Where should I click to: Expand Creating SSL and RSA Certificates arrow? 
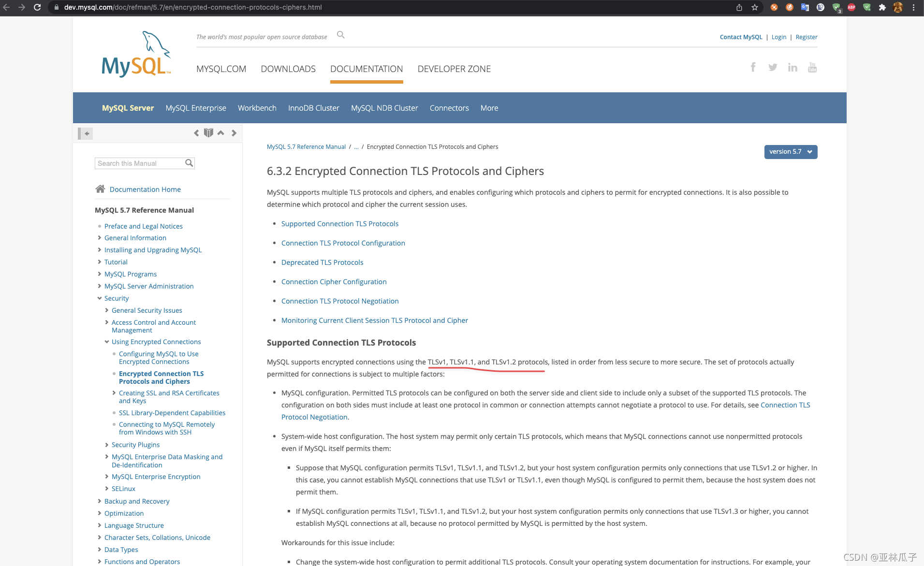pyautogui.click(x=114, y=393)
